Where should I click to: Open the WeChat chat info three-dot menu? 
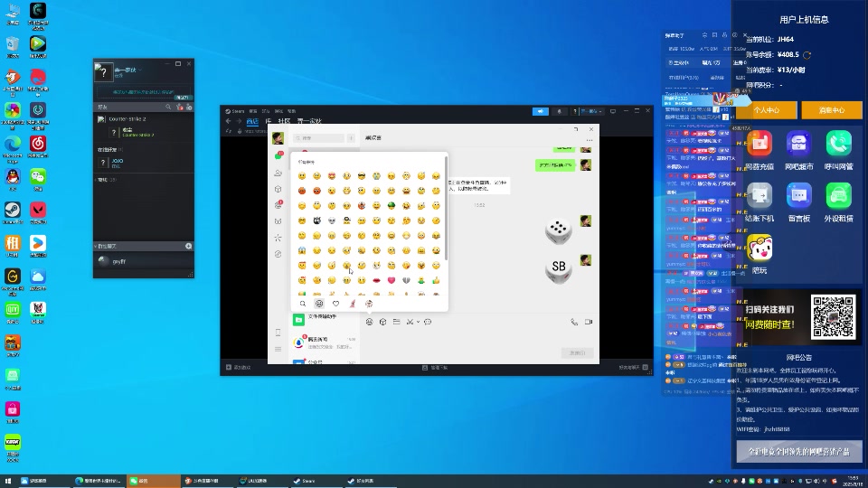[589, 141]
